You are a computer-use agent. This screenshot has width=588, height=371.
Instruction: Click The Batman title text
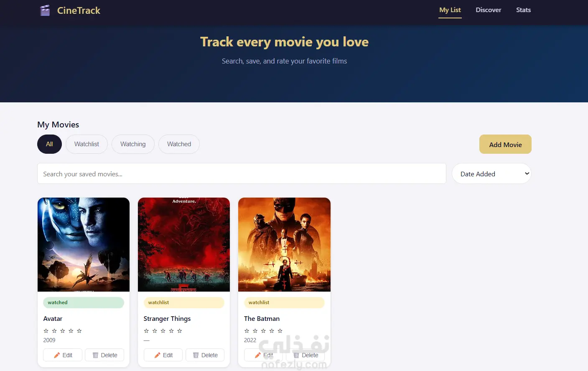(x=262, y=319)
